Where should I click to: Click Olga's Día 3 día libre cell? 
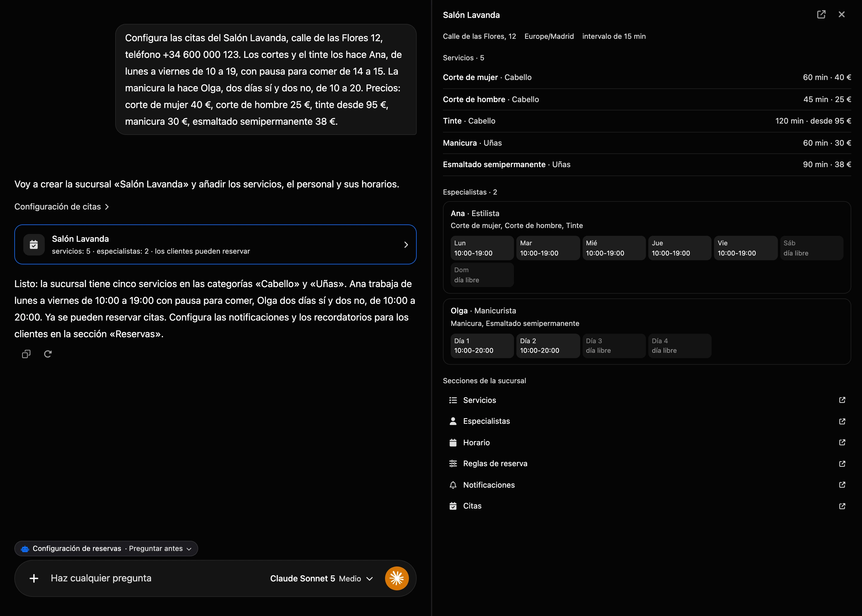[614, 346]
